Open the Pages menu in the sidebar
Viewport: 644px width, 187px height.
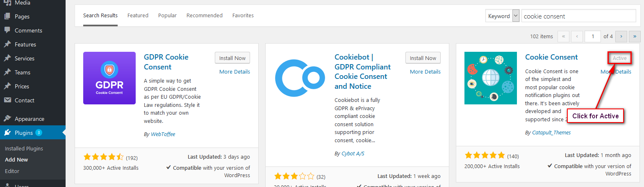coord(22,16)
